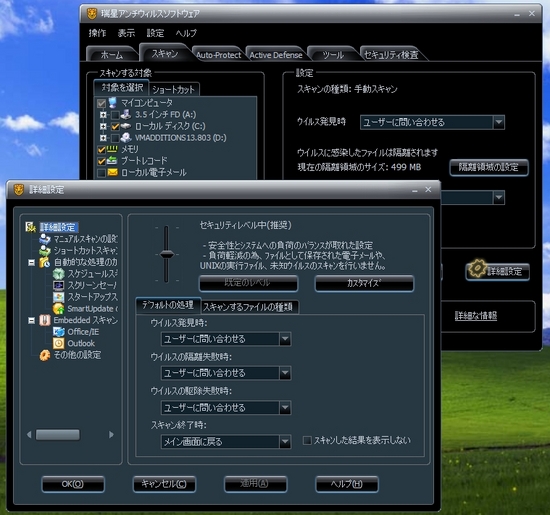
Task: Click the ヘルプ(H) button
Action: (347, 484)
